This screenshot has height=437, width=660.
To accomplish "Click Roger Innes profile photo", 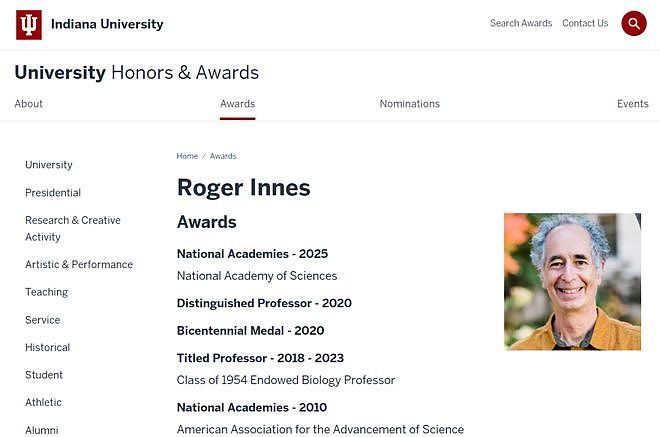I will (572, 282).
